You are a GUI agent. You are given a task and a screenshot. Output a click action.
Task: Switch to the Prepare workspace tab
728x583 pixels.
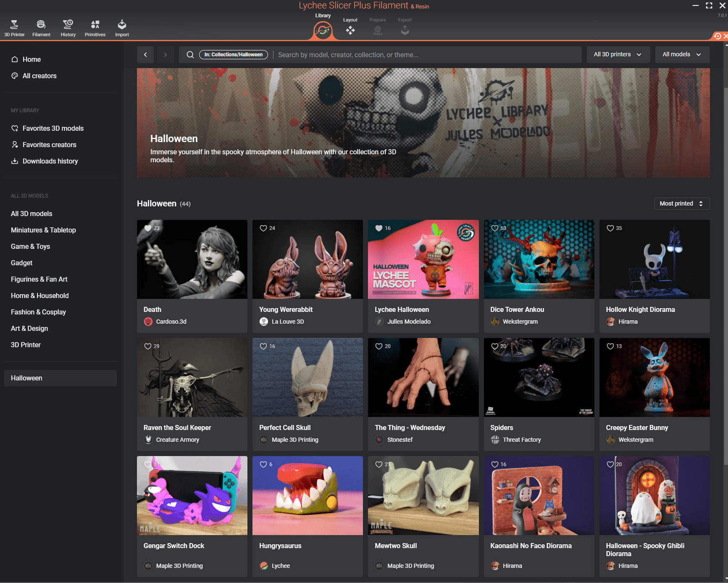[x=378, y=26]
